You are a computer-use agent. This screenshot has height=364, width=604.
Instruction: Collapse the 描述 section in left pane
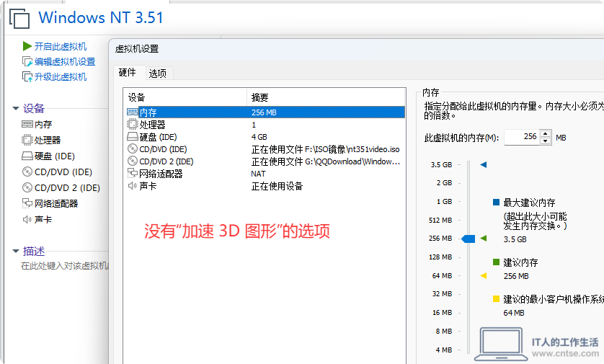pyautogui.click(x=16, y=251)
